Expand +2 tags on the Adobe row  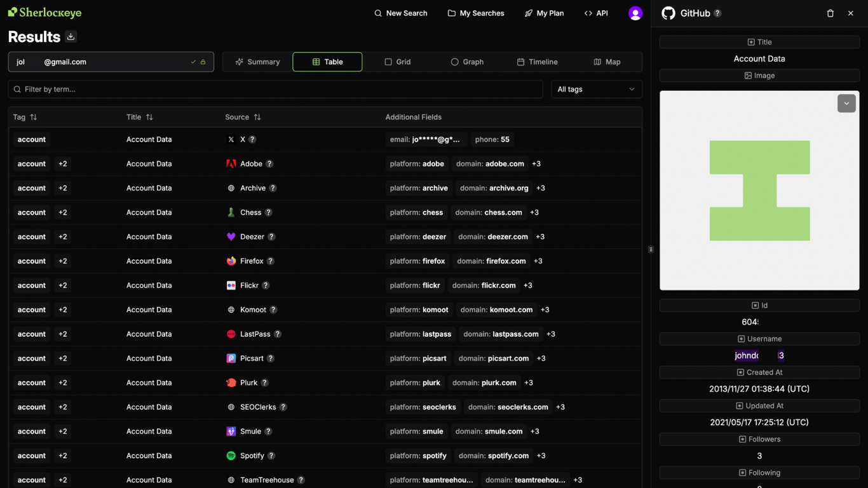(63, 164)
